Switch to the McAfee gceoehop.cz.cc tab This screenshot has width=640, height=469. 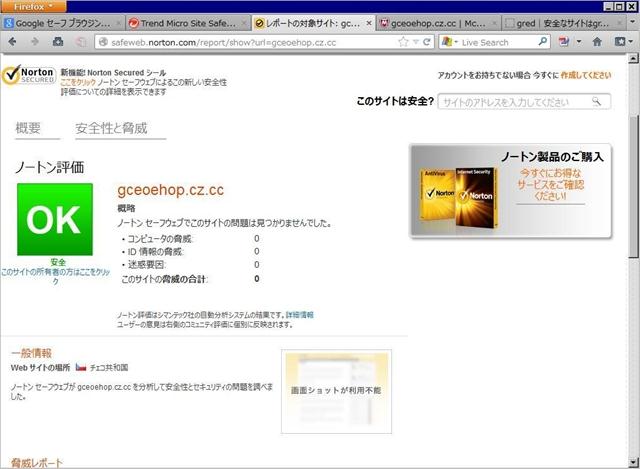[x=437, y=23]
